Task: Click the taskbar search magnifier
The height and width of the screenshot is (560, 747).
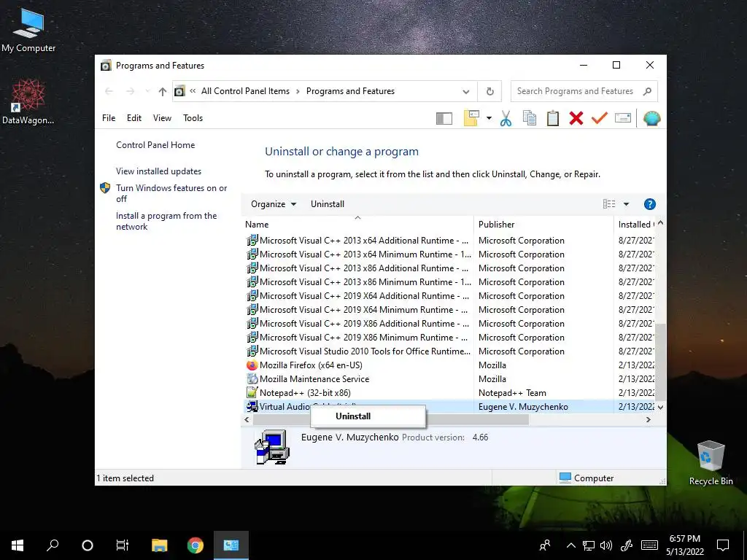Action: click(x=53, y=545)
